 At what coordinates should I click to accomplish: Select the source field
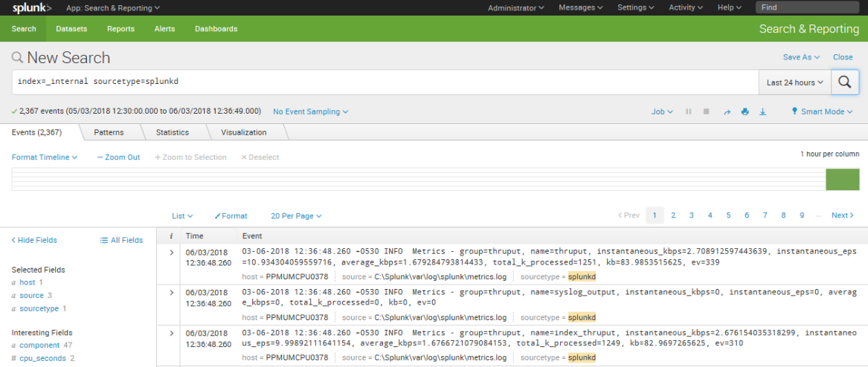[x=31, y=296]
